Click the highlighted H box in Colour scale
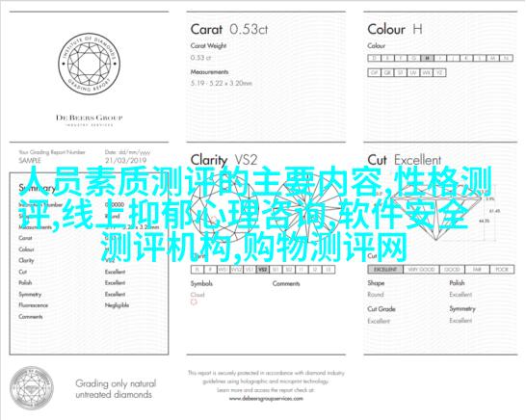The height and width of the screenshot is (420, 526). point(427,58)
